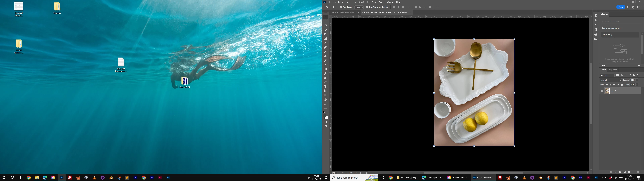Screen dimensions: 644x181
Task: Disable Show Transform Controls checkbox
Action: pos(367,7)
